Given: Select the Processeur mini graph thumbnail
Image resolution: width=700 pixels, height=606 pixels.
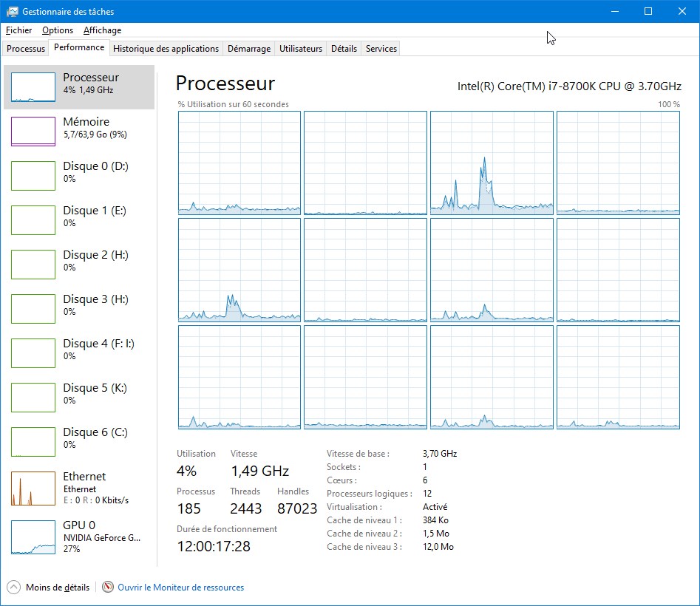Looking at the screenshot, I should tap(33, 87).
